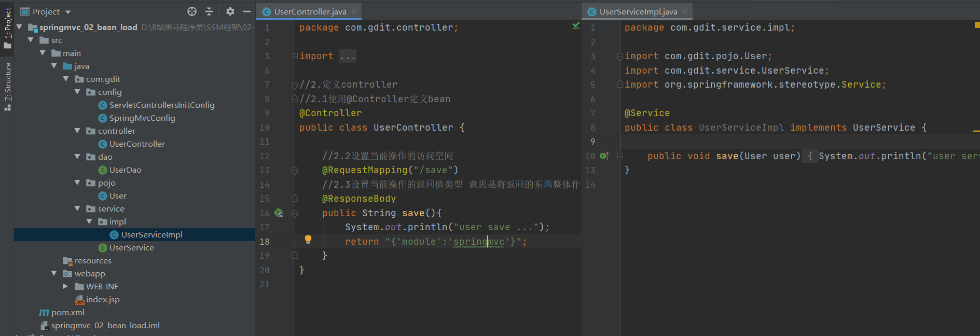Collapse the main folder
Viewport: 980px width, 336px height.
tap(43, 53)
